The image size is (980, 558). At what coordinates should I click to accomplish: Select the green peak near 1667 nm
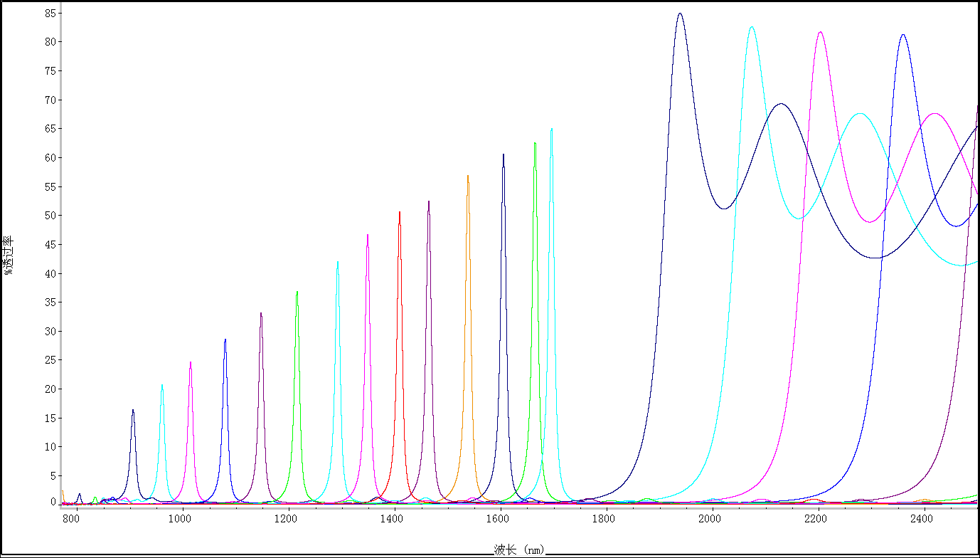coord(535,144)
